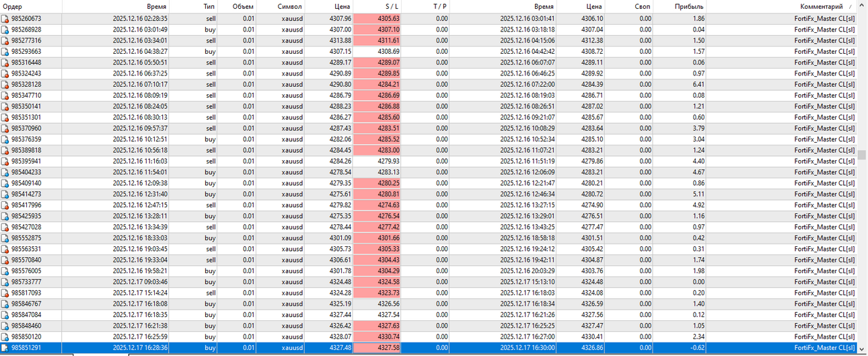868x356 pixels.
Task: Click the profit value 6.41
Action: click(698, 84)
